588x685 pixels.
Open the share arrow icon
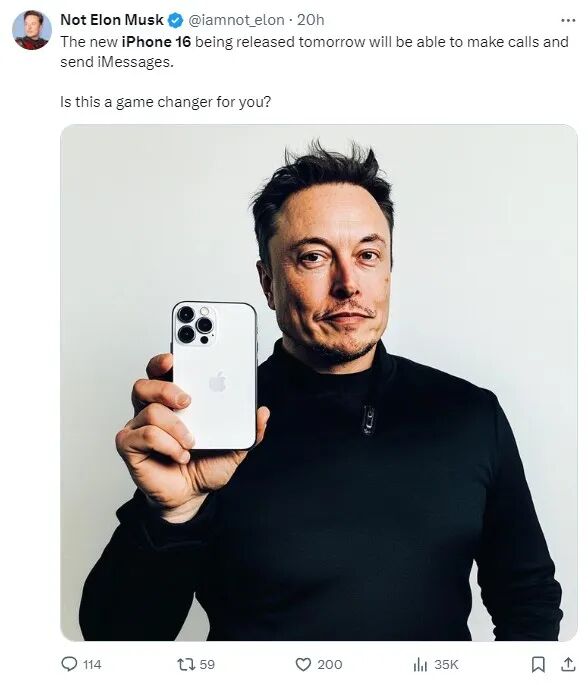(x=568, y=664)
